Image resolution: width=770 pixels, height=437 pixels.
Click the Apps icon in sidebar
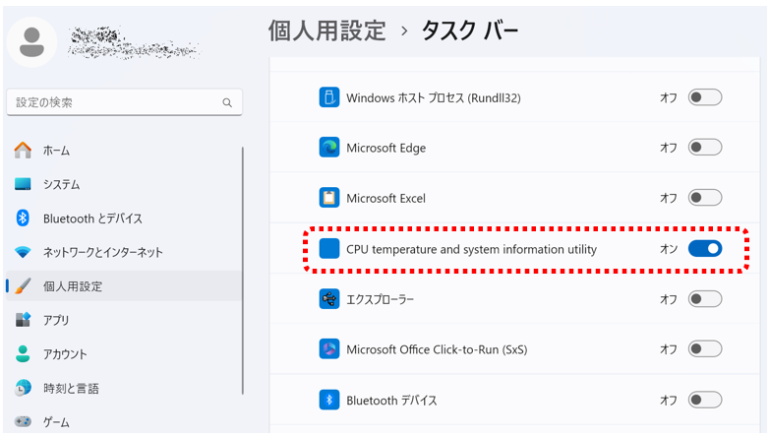(23, 320)
